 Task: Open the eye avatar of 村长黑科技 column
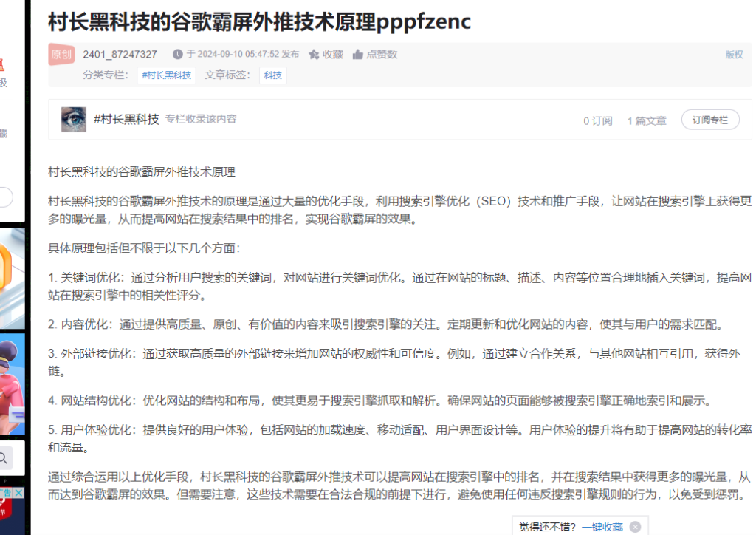tap(73, 120)
